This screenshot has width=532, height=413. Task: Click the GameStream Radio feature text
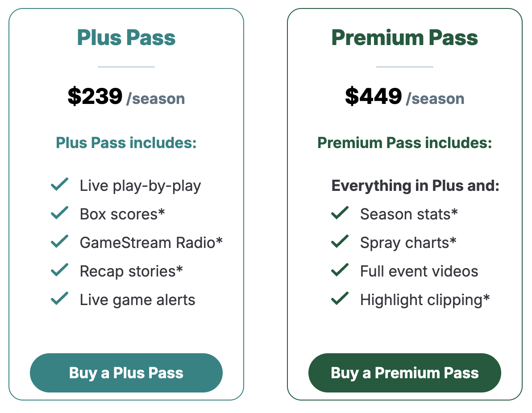tap(151, 243)
